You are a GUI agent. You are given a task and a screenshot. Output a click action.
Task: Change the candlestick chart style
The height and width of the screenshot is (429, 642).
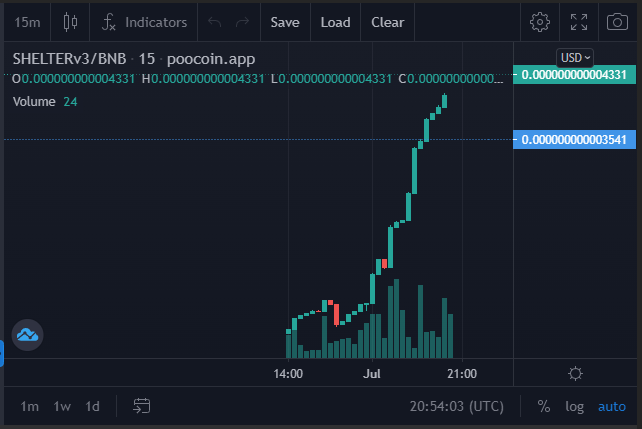point(70,22)
